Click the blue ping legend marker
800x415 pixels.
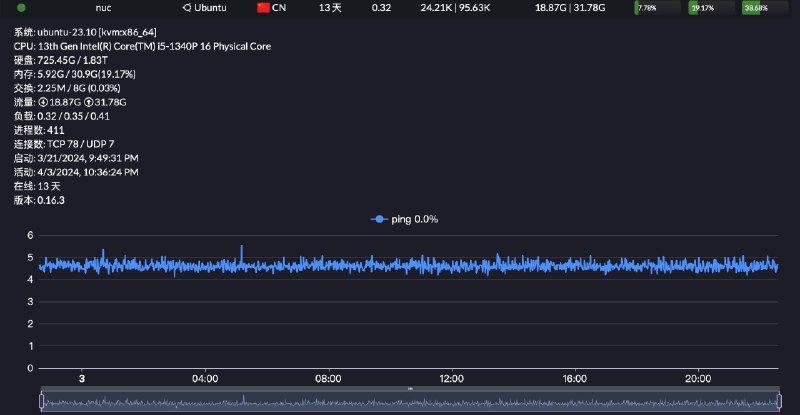[378, 219]
